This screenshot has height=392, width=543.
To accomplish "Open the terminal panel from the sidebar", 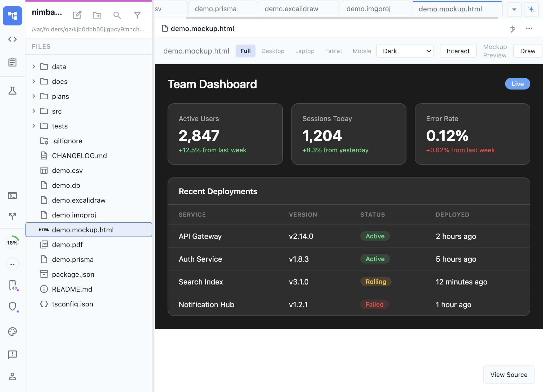I will click(12, 195).
